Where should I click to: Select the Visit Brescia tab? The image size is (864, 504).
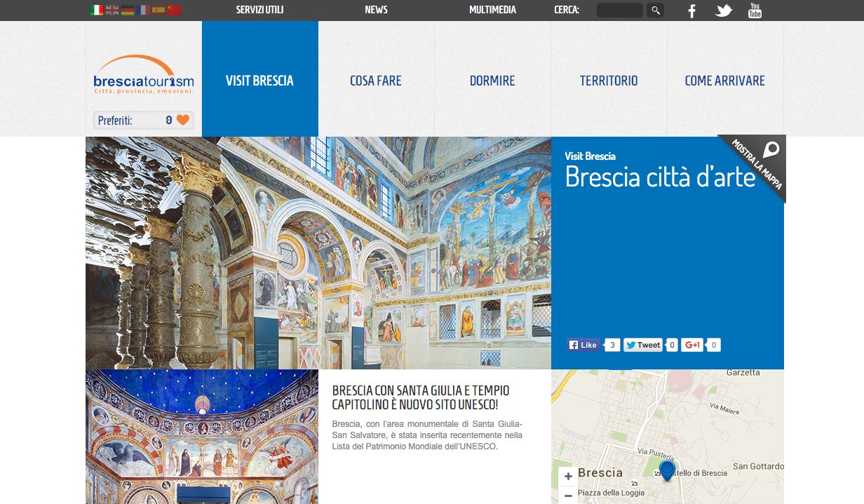260,79
